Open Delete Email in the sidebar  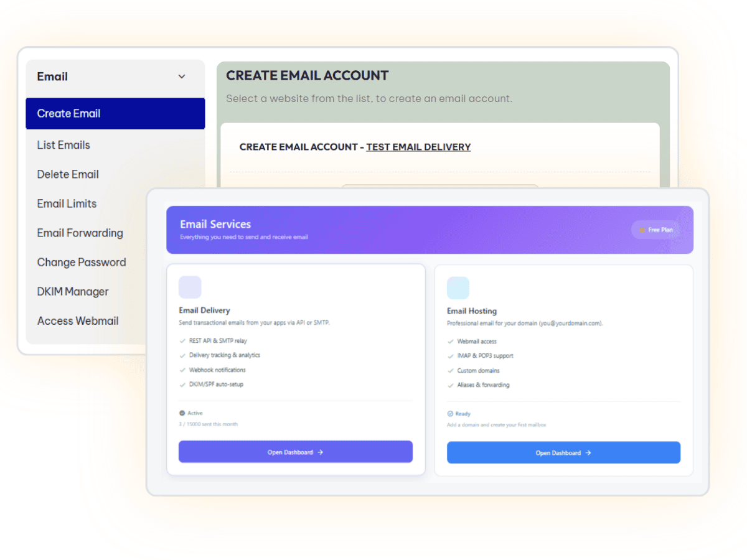(x=68, y=174)
